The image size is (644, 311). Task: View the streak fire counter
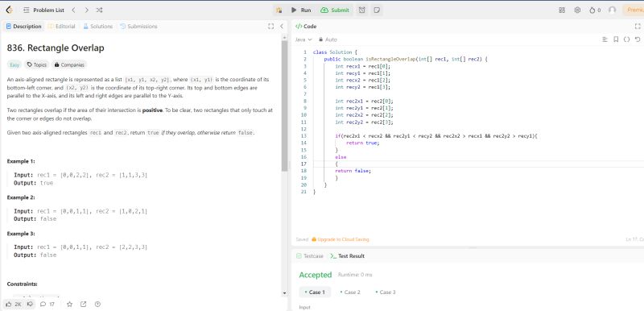click(595, 10)
